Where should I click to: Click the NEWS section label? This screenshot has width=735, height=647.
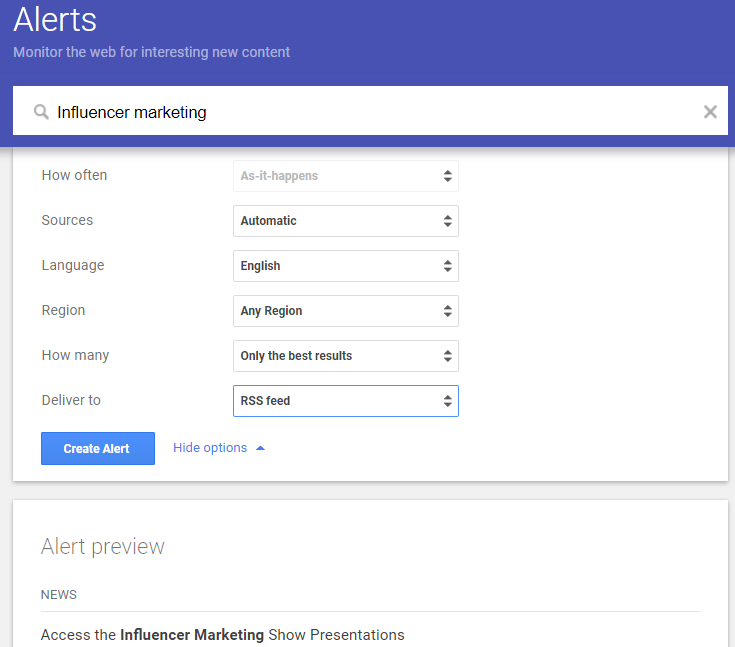click(59, 595)
